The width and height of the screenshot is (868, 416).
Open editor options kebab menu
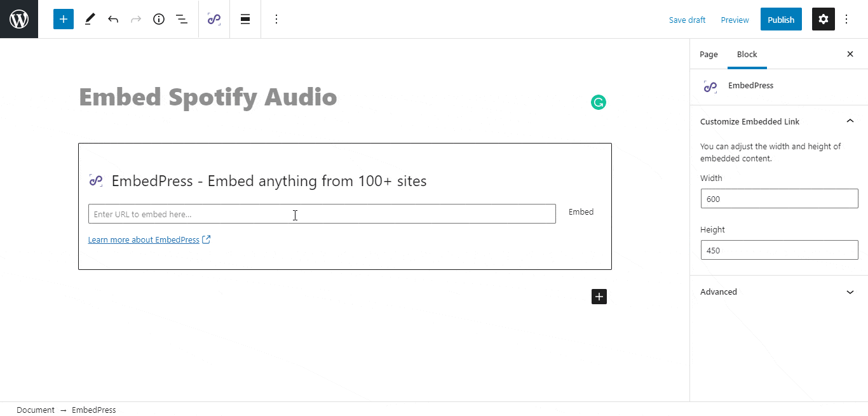(846, 19)
